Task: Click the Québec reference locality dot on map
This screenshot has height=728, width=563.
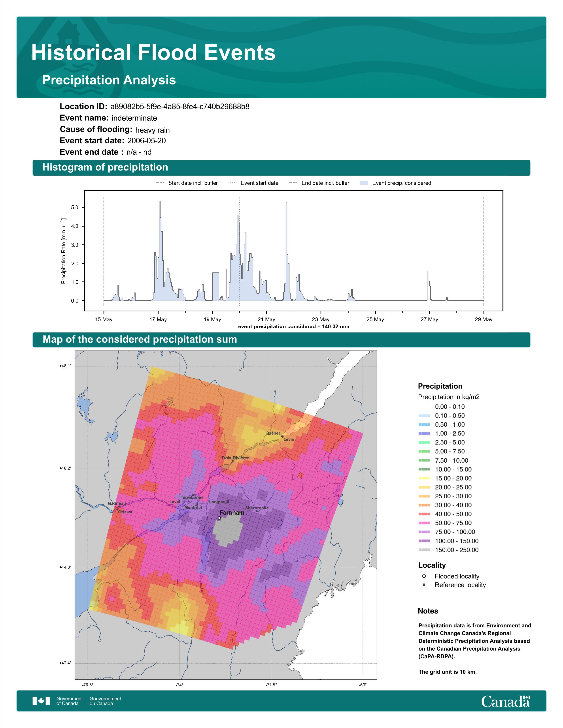Action: coord(282,436)
